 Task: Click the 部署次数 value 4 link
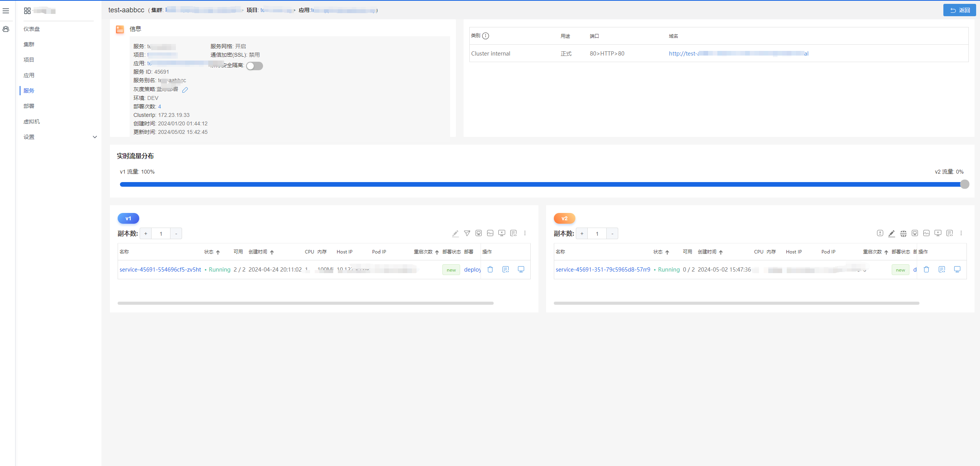(160, 106)
